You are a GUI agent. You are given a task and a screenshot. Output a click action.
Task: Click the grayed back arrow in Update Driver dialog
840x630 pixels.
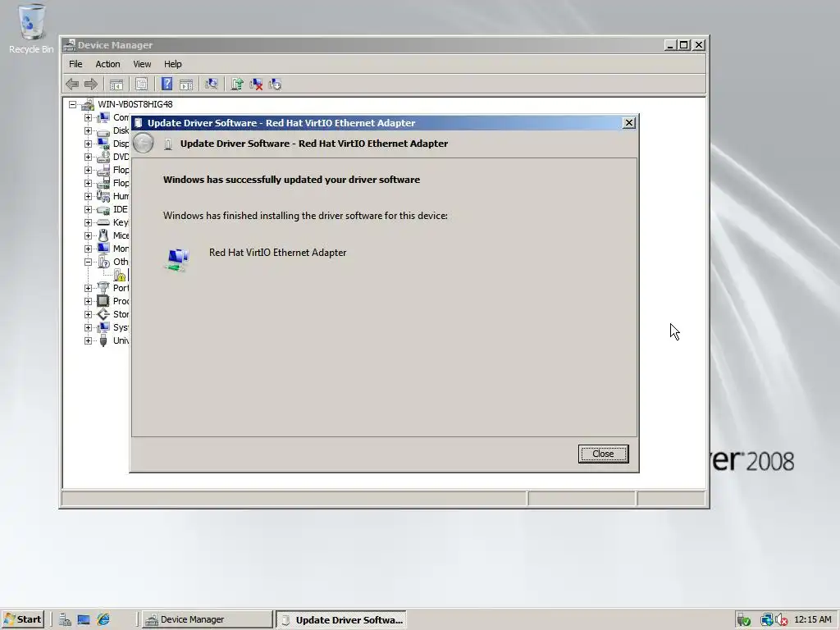(x=143, y=144)
